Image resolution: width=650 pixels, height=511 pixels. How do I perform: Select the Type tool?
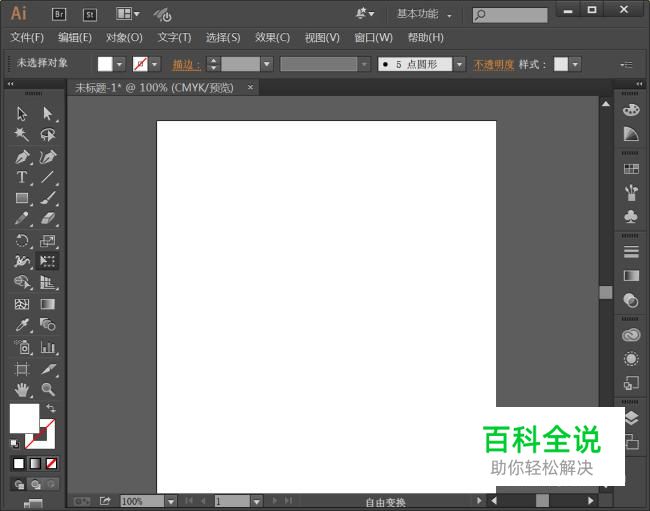[x=22, y=177]
